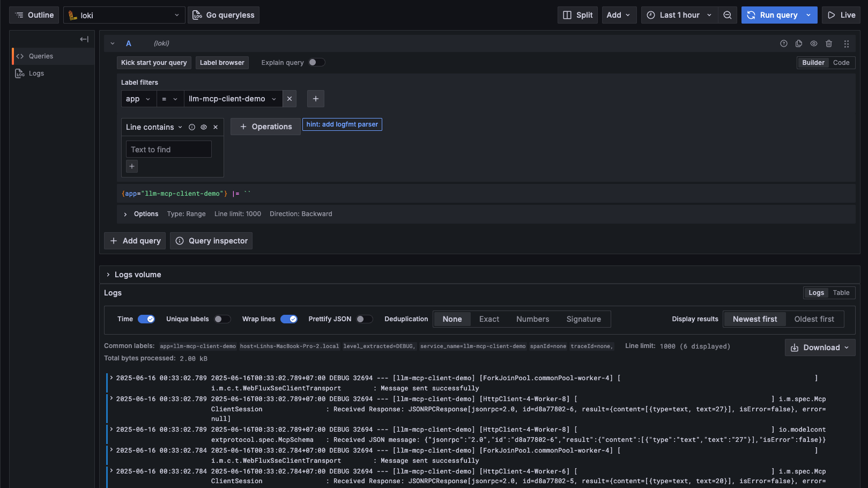The height and width of the screenshot is (488, 868).
Task: Duplicate query A with the copy icon
Action: (799, 43)
